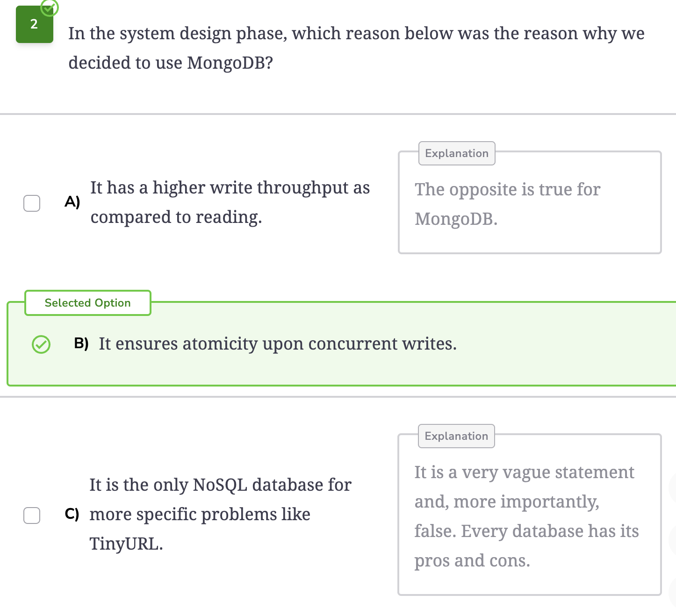
Task: Check the checkbox for option A
Action: pos(32,203)
